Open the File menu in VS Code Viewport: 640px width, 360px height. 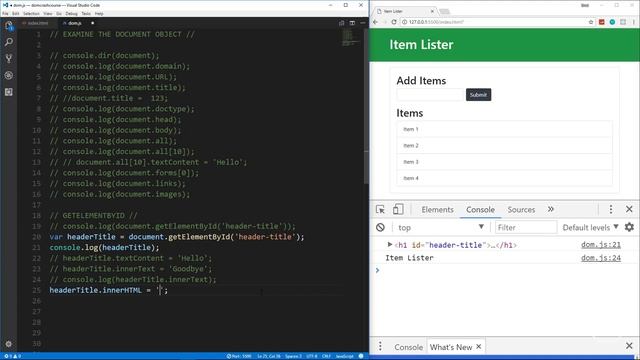[5, 13]
